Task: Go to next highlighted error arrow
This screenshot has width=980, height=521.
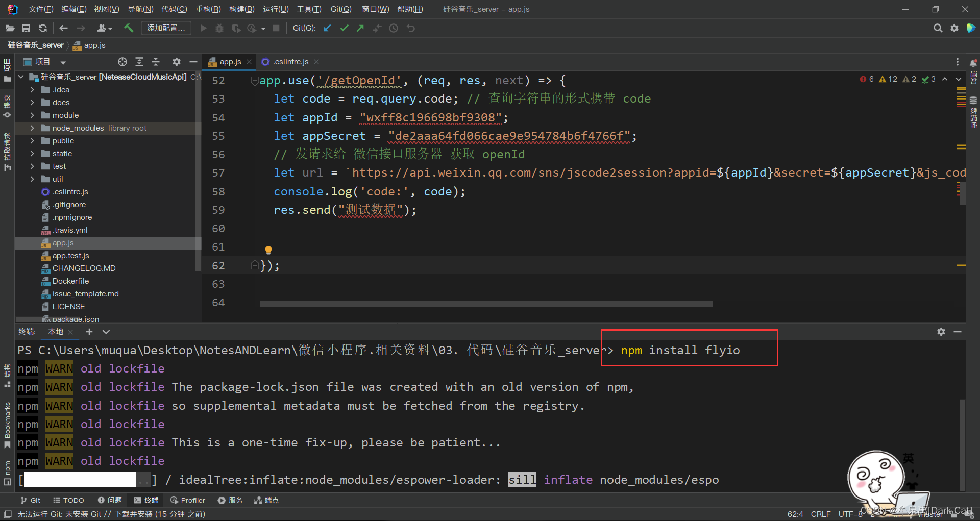Action: click(x=959, y=79)
